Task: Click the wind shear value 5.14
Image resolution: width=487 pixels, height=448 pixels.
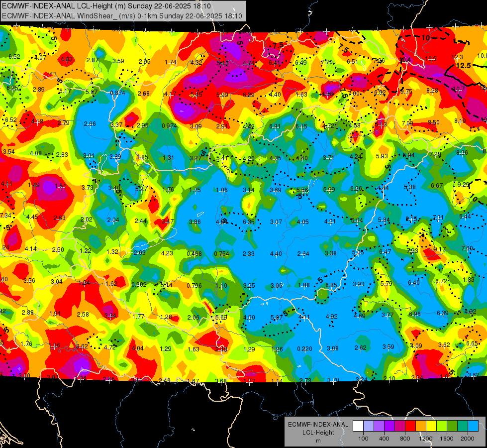Action: 166,284
